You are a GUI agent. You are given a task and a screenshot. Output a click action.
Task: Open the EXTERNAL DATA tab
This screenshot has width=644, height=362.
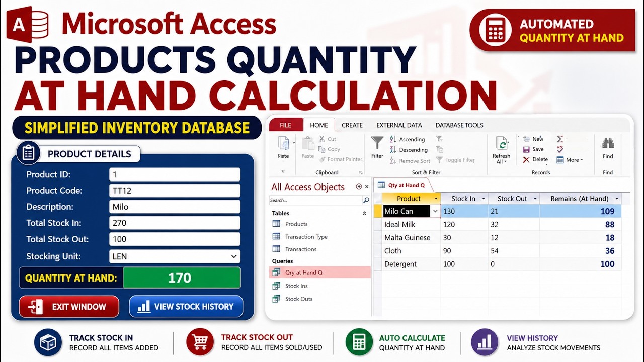[399, 125]
